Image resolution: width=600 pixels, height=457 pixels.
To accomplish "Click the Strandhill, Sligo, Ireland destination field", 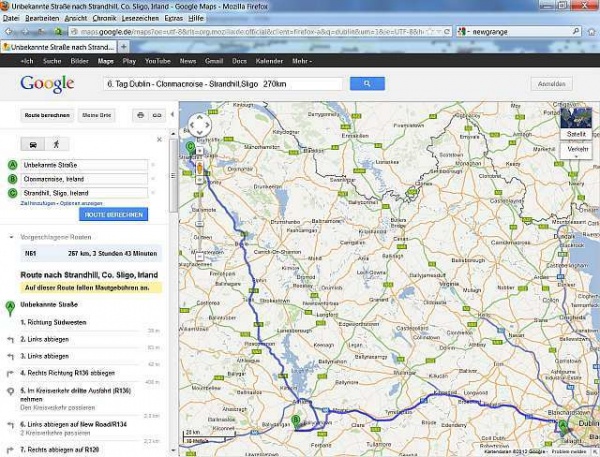I will (84, 193).
